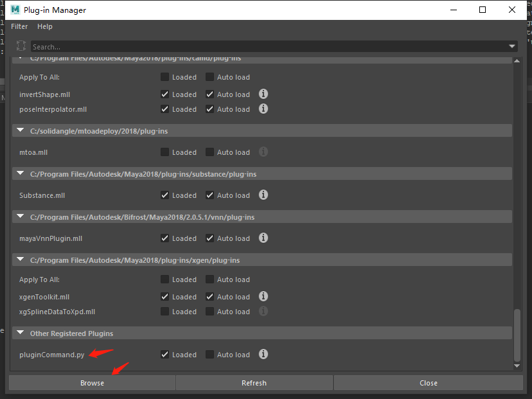Image resolution: width=532 pixels, height=399 pixels.
Task: Uncheck Loaded for pluginCommand.py
Action: click(165, 355)
